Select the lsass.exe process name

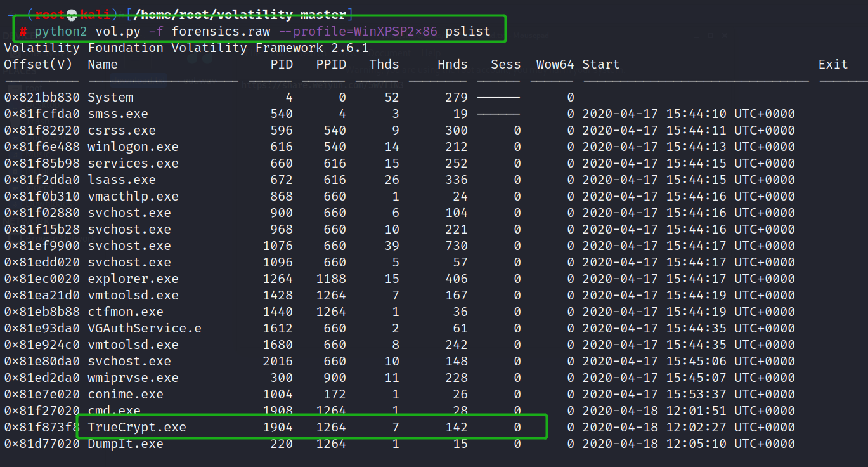122,180
